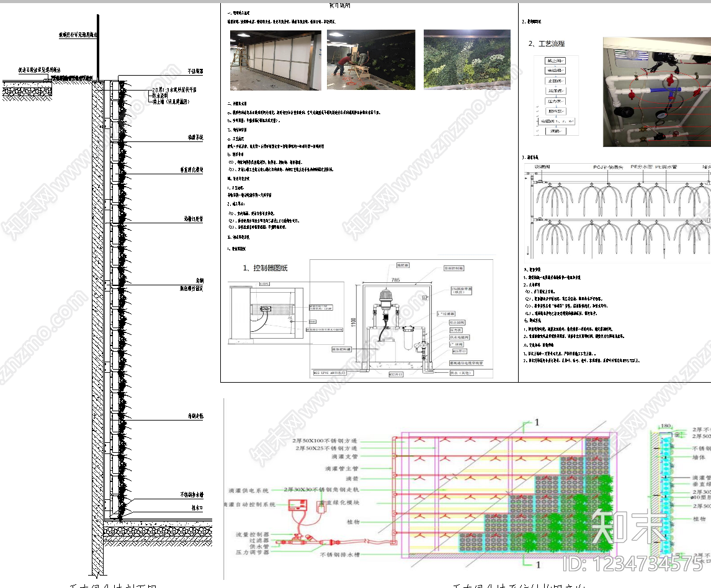Screen dimensions: 711x588
Task: Select the '流量控制器' label
Action: (252, 535)
